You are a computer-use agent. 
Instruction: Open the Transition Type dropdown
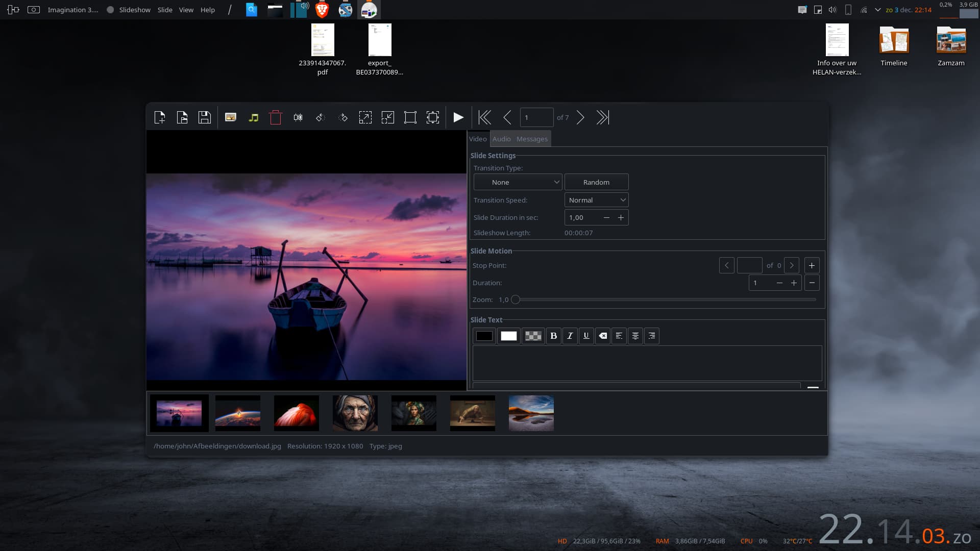point(518,182)
